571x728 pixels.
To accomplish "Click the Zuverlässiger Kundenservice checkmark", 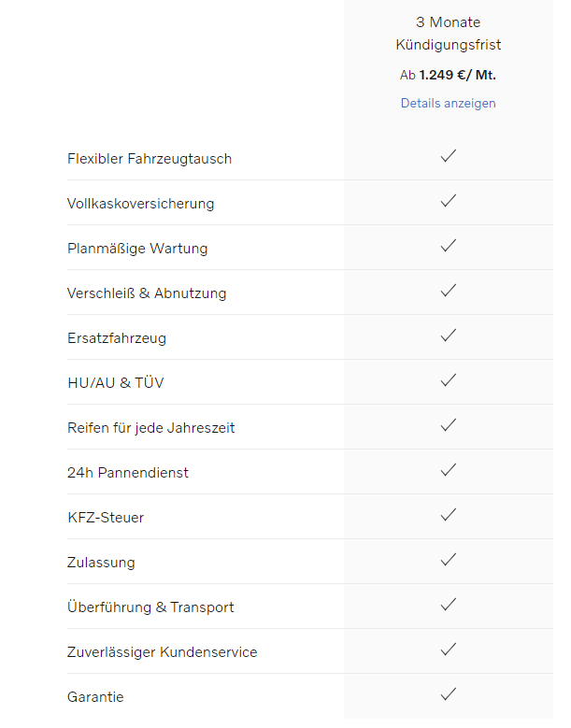I will pos(449,649).
